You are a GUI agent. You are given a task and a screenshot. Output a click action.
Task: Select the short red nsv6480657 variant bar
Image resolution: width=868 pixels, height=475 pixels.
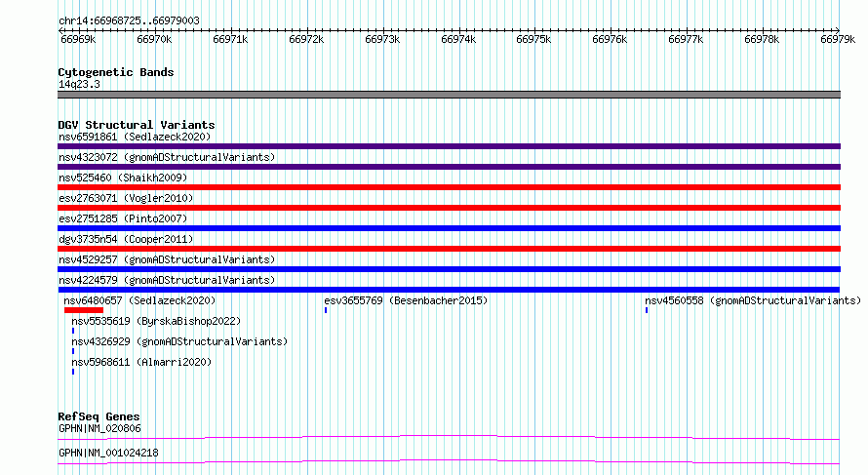[84, 310]
